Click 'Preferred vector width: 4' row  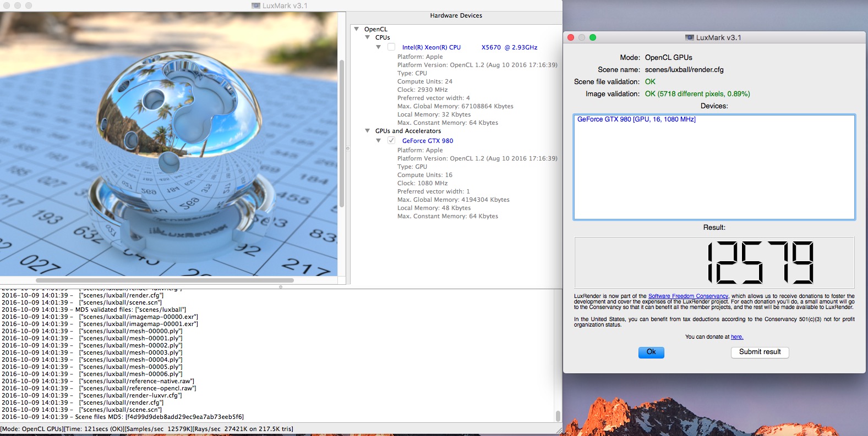click(434, 98)
